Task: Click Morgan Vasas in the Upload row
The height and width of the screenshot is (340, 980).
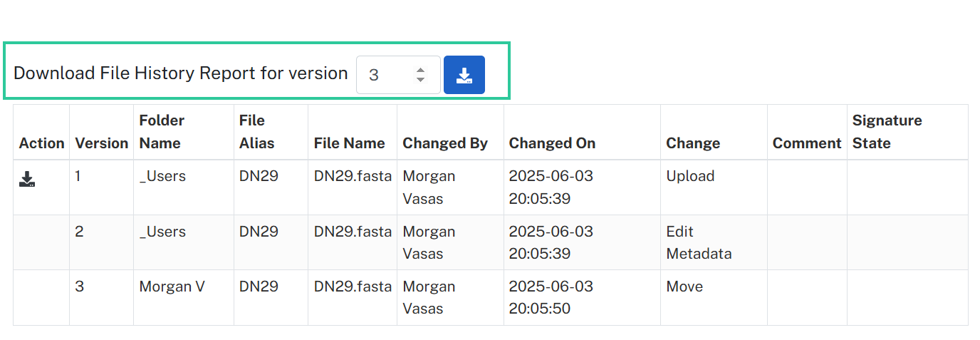Action: (x=429, y=187)
